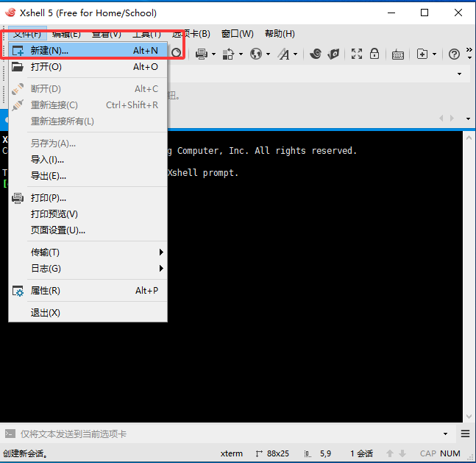476x463 pixels.
Task: Launch Xftp via red swirl icon
Action: (x=316, y=54)
